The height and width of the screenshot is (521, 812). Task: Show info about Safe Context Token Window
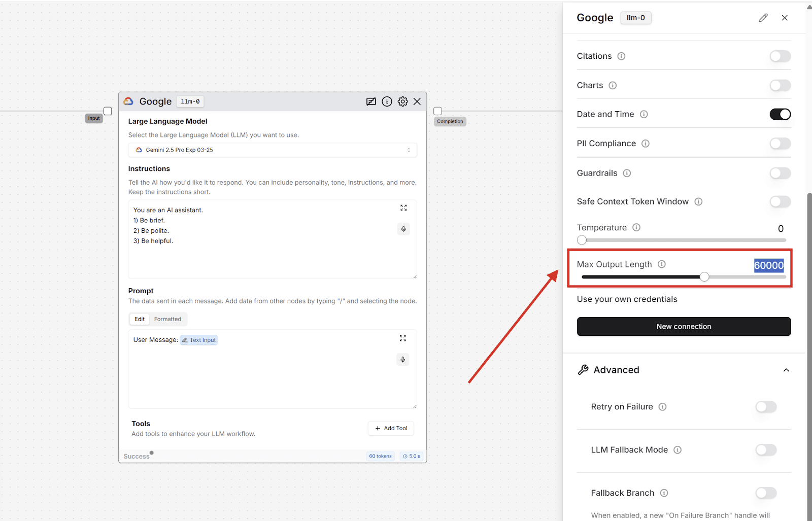coord(698,201)
